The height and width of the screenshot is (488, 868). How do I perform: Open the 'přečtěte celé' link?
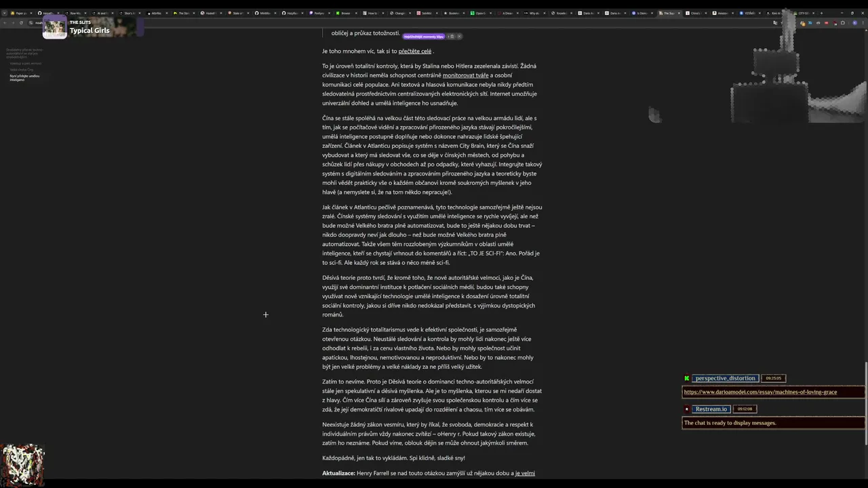[x=415, y=51]
